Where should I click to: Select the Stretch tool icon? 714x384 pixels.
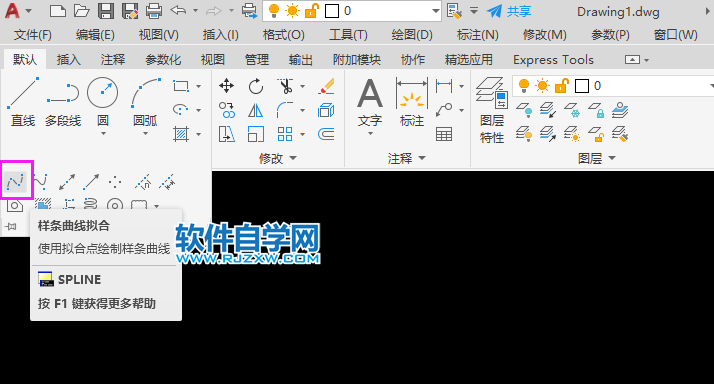point(226,134)
